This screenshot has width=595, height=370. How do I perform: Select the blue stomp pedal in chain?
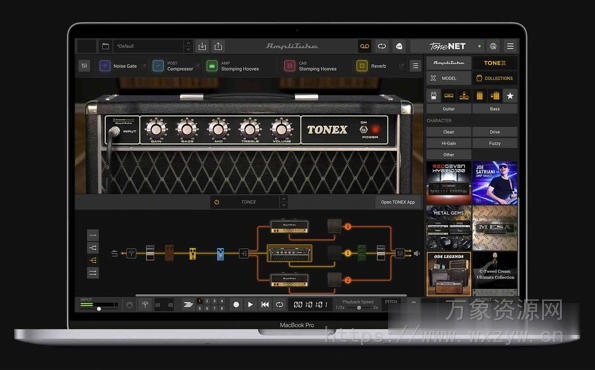click(220, 253)
